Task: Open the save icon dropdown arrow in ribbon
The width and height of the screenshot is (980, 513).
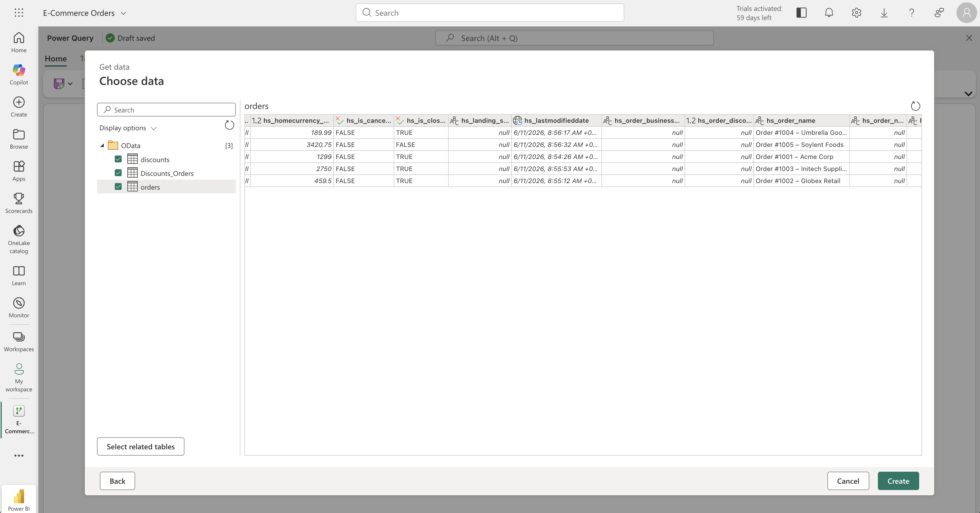Action: (70, 84)
